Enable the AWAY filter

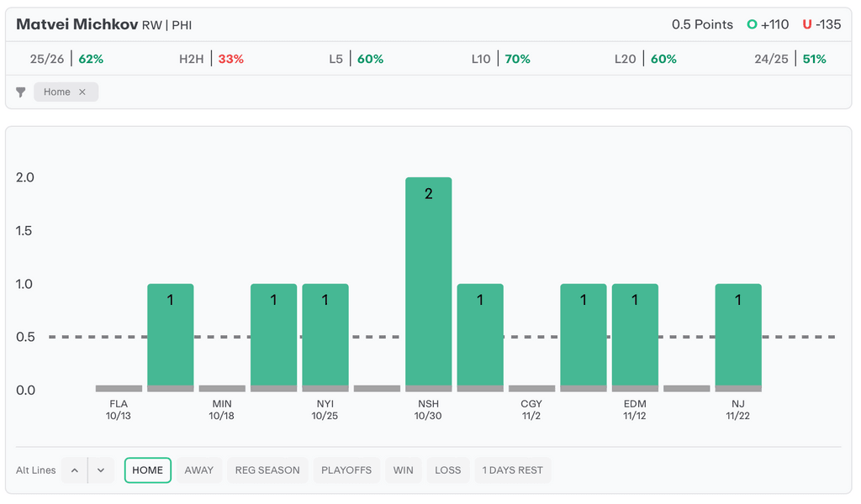[199, 470]
